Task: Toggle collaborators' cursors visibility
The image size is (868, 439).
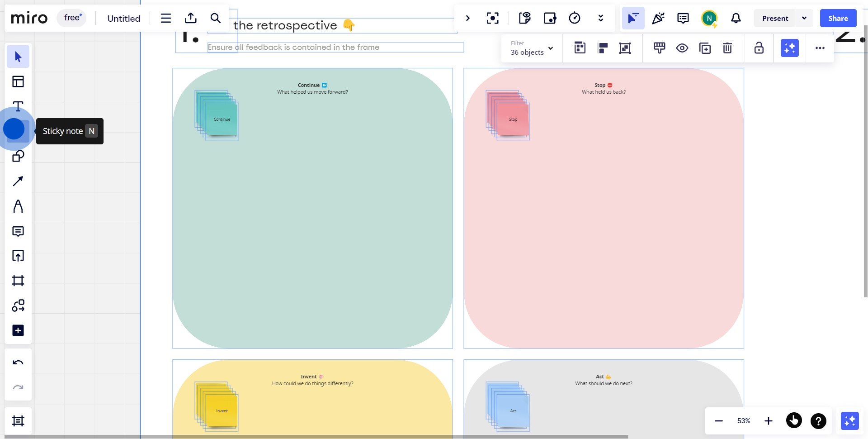Action: coord(633,18)
